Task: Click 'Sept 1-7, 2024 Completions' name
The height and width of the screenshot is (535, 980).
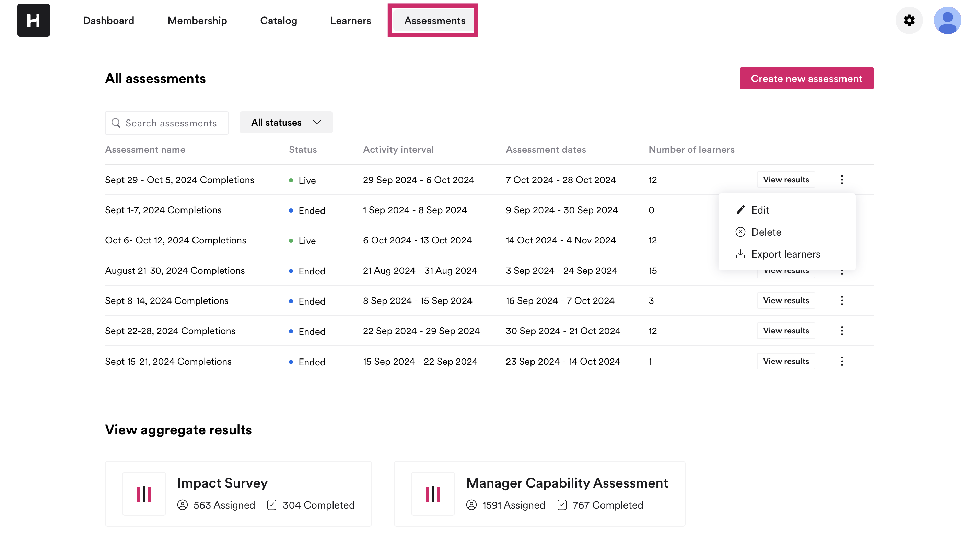Action: pos(163,210)
